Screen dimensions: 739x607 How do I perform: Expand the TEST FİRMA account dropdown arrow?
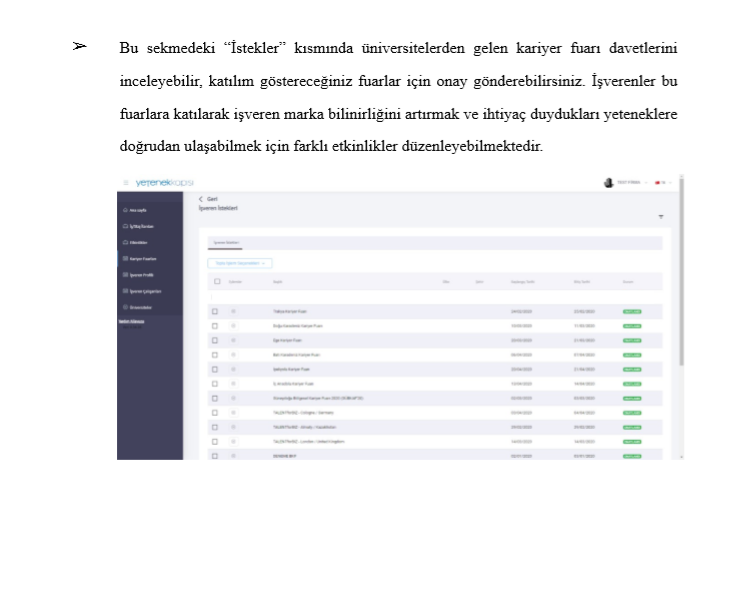pyautogui.click(x=646, y=183)
